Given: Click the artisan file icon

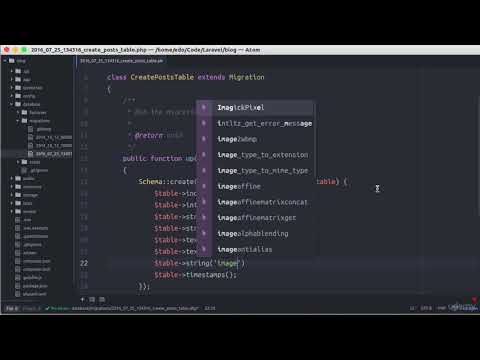Looking at the screenshot, I should click(18, 253).
